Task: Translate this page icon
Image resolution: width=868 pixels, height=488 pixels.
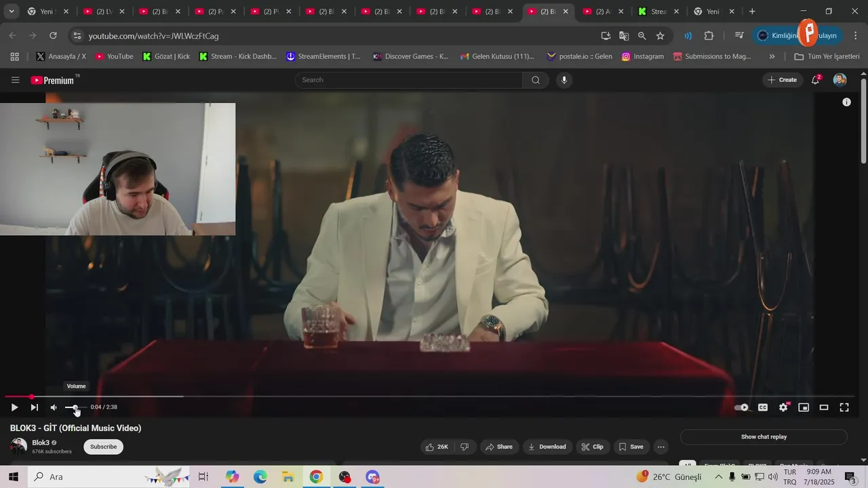Action: (x=624, y=36)
